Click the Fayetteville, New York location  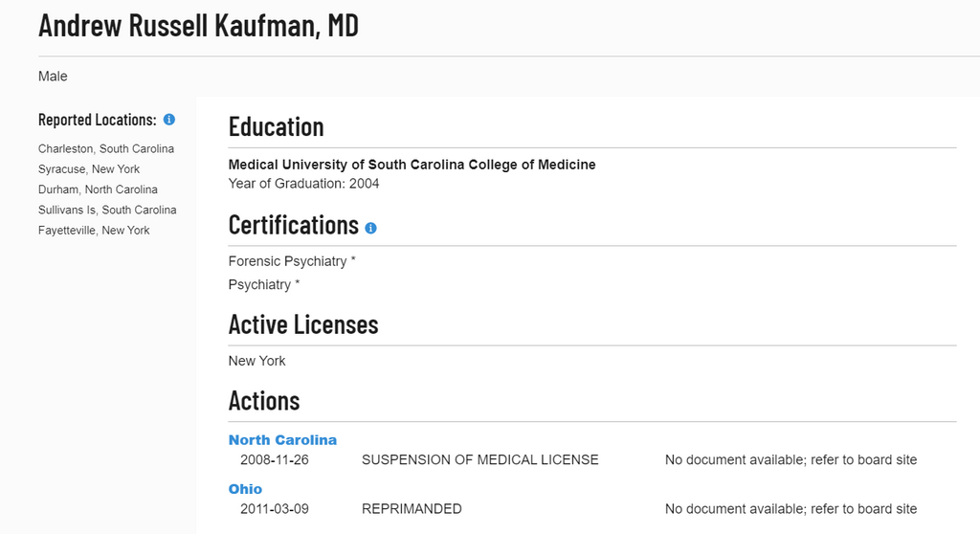(94, 230)
